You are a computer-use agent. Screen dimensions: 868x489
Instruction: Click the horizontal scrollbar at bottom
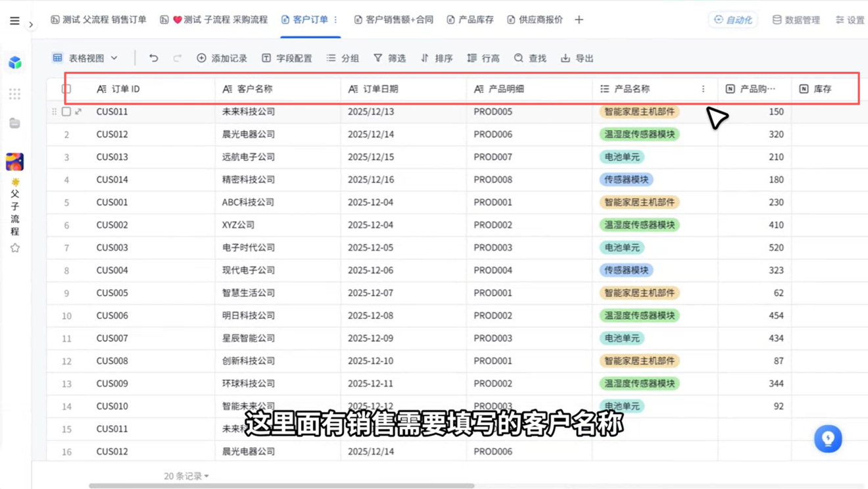281,486
